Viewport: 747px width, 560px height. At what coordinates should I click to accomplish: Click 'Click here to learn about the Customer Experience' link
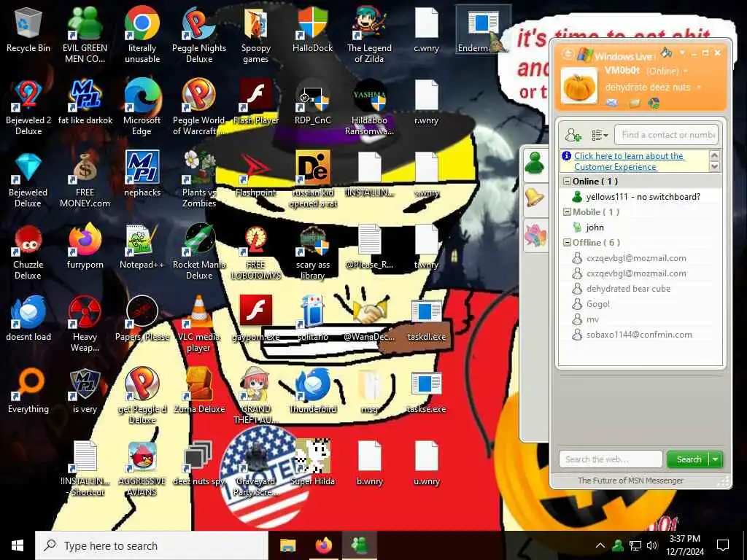pos(629,161)
